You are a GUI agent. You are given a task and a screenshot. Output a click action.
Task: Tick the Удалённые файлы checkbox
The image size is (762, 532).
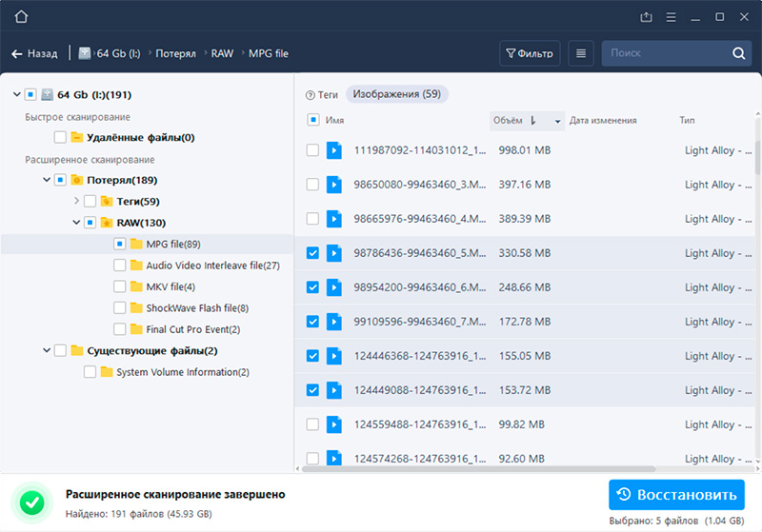[61, 138]
